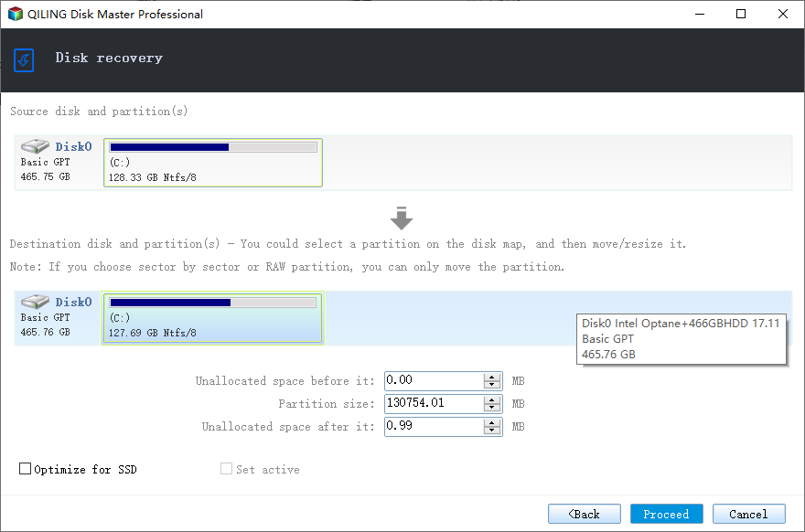This screenshot has height=532, width=805.
Task: Click the Proceed button
Action: click(x=666, y=514)
